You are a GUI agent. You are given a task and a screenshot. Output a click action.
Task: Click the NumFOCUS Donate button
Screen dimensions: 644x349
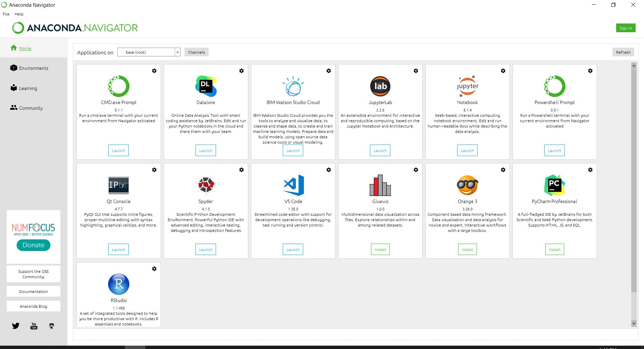click(x=34, y=245)
